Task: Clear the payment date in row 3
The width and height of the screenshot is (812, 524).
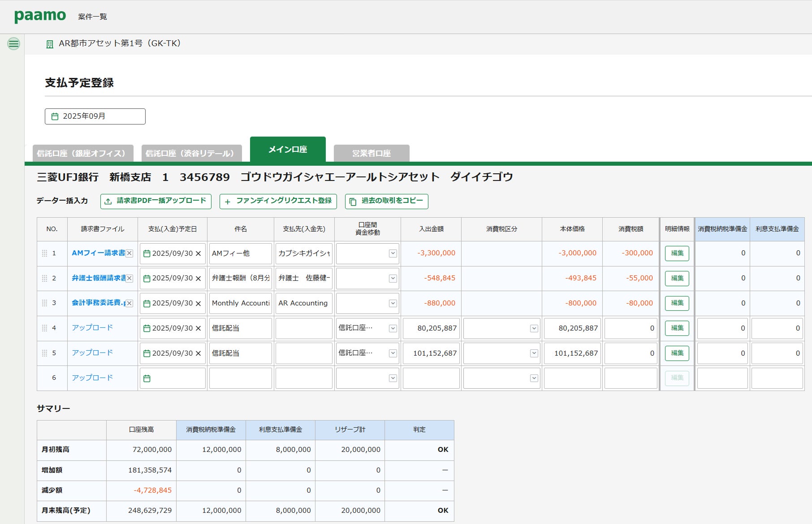Action: [x=198, y=304]
